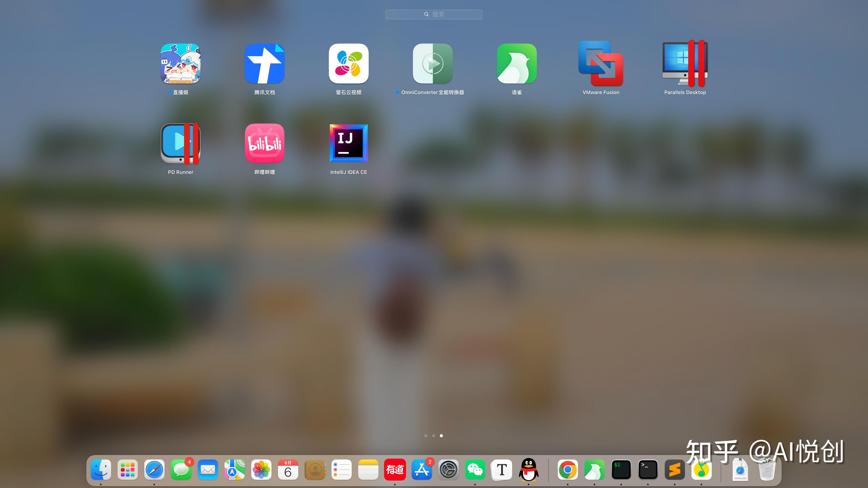Screen dimensions: 868x488
Task: Open Parallels Desktop
Action: point(685,64)
